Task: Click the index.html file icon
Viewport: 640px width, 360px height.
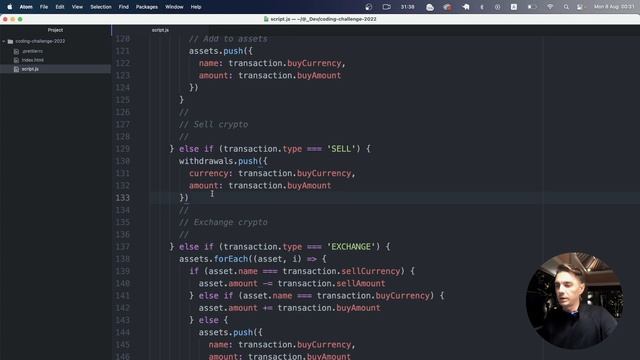Action: point(16,60)
